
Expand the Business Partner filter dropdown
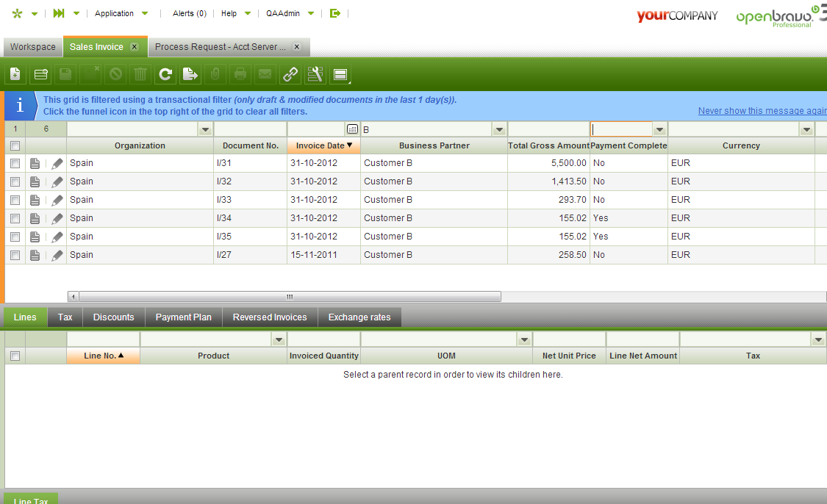tap(499, 129)
